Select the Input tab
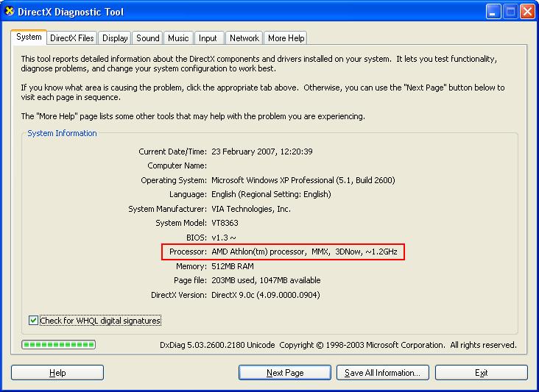Image resolution: width=539 pixels, height=392 pixels. coord(208,38)
